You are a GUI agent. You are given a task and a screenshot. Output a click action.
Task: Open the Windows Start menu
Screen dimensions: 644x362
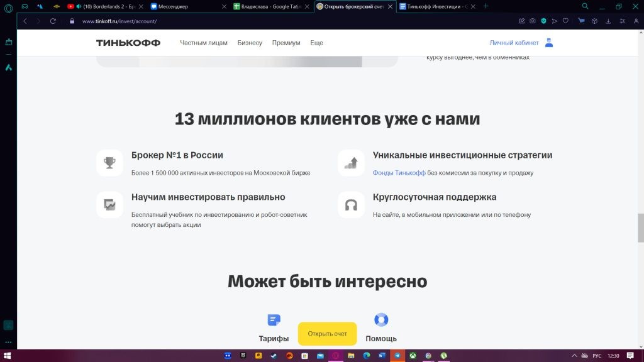[x=7, y=356]
